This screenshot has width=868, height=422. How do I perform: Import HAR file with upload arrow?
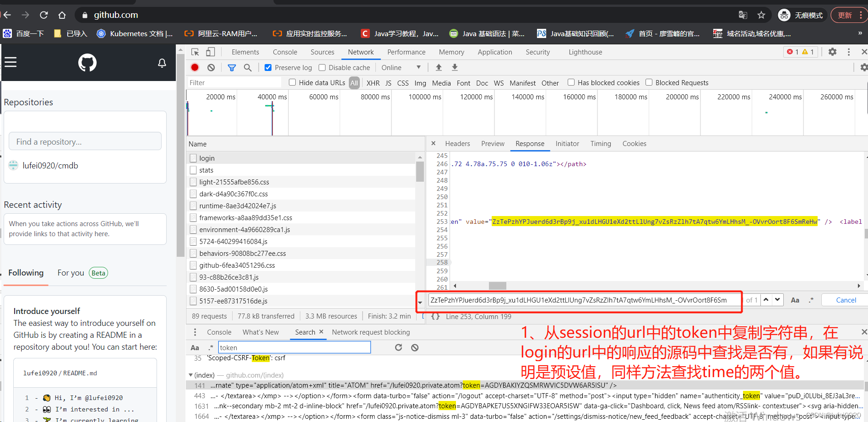pos(439,67)
